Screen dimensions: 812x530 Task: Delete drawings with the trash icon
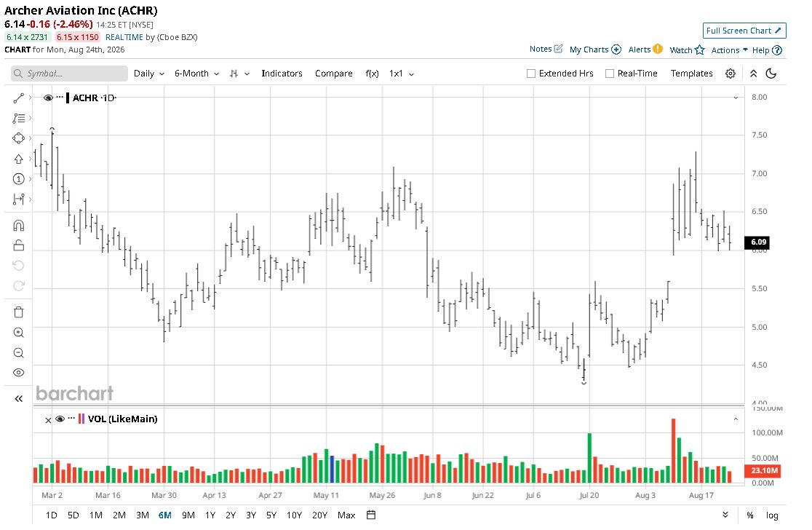click(x=19, y=312)
